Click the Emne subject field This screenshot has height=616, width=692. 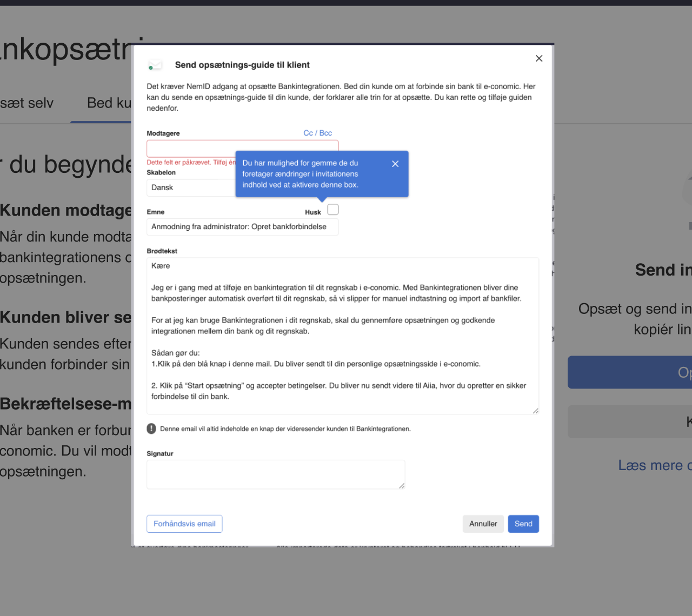pos(242,227)
